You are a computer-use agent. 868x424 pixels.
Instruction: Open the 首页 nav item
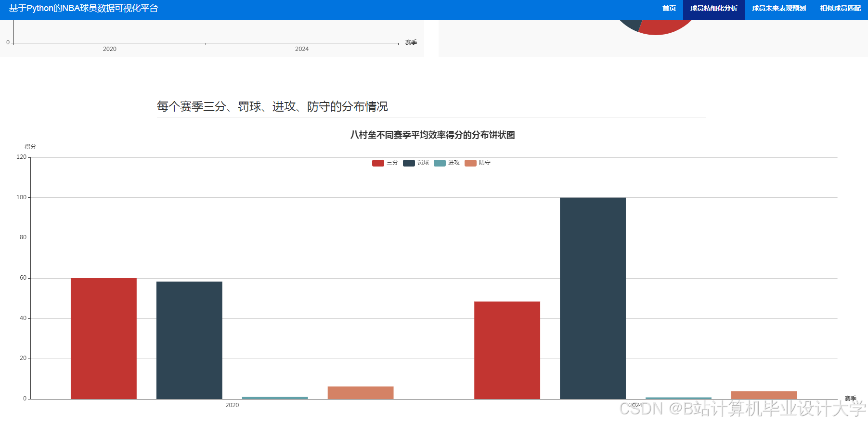click(x=669, y=8)
